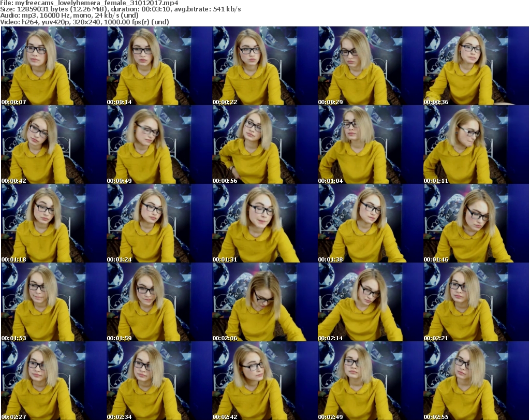This screenshot has height=420, width=530.
Task: Select the thumbnail stamped 00:00:29
Action: tap(371, 66)
